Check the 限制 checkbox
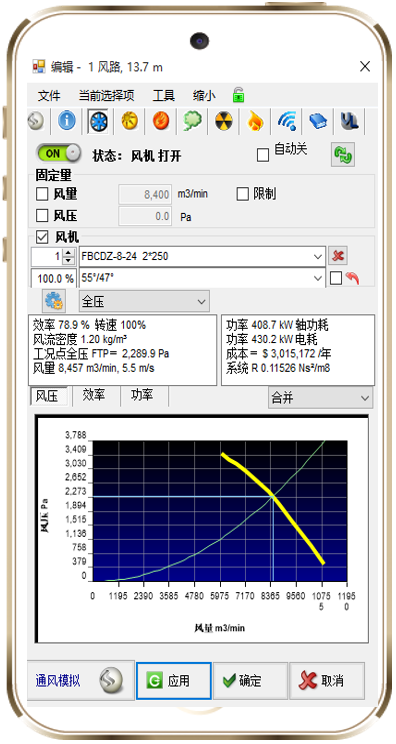This screenshot has width=396, height=744. pos(242,194)
